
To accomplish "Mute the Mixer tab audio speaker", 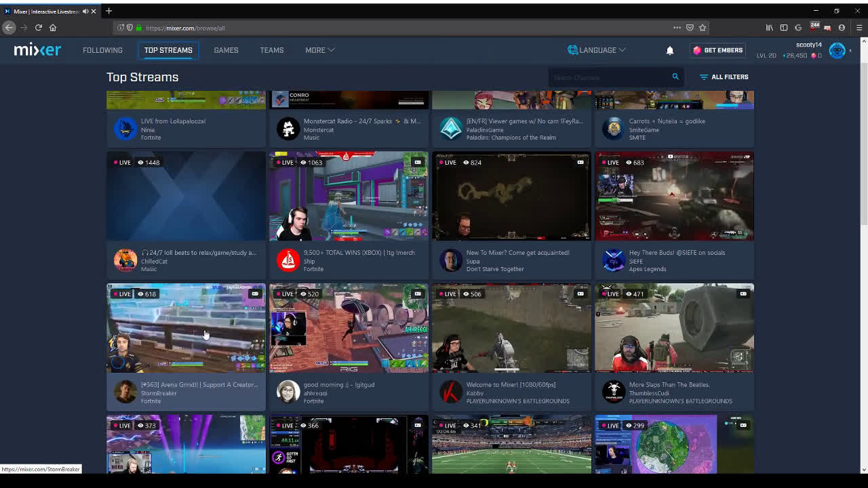I will tap(84, 11).
